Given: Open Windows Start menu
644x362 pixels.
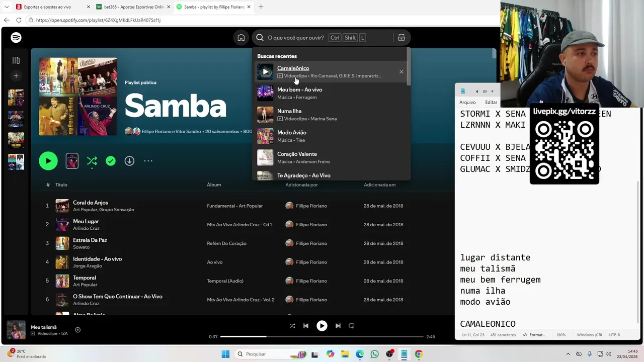Looking at the screenshot, I should coord(226,354).
